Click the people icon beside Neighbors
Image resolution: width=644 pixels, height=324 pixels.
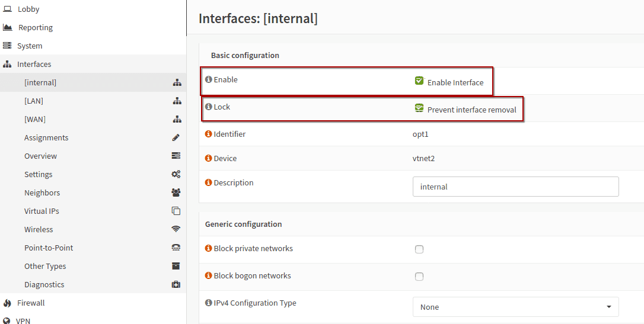point(176,193)
